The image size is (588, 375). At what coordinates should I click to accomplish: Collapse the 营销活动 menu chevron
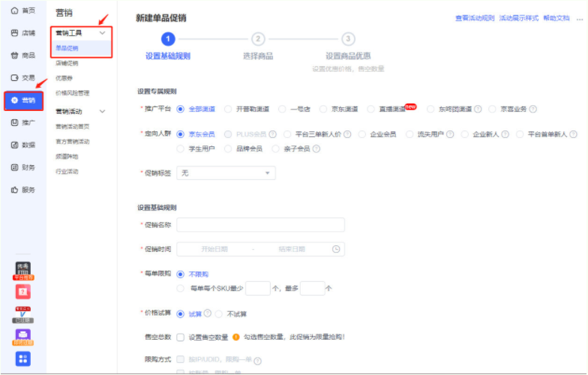(x=102, y=111)
